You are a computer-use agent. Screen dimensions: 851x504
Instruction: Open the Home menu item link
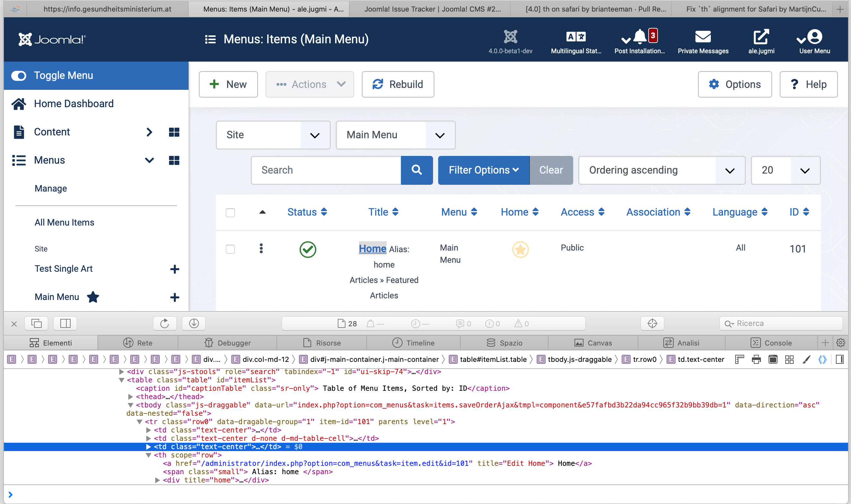372,249
